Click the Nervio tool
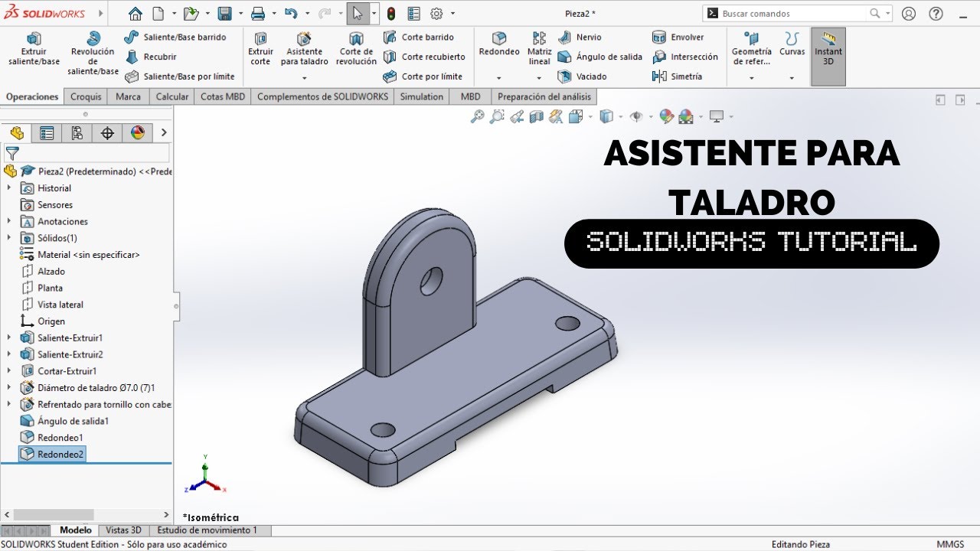This screenshot has width=980, height=551. point(580,37)
